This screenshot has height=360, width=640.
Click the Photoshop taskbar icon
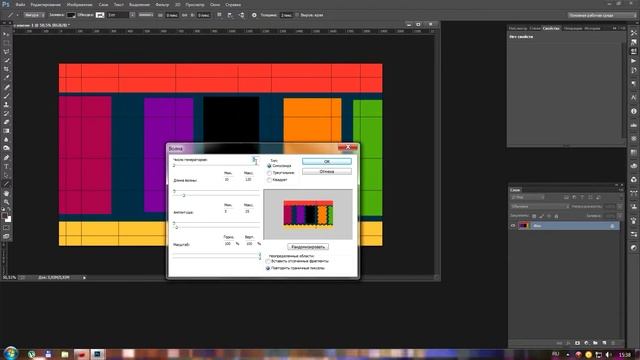[x=97, y=354]
